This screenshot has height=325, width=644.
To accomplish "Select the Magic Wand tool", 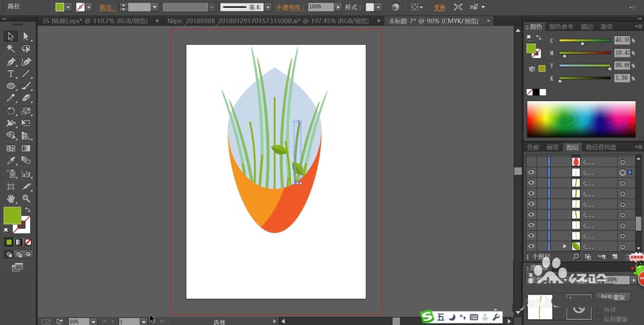I will point(11,49).
